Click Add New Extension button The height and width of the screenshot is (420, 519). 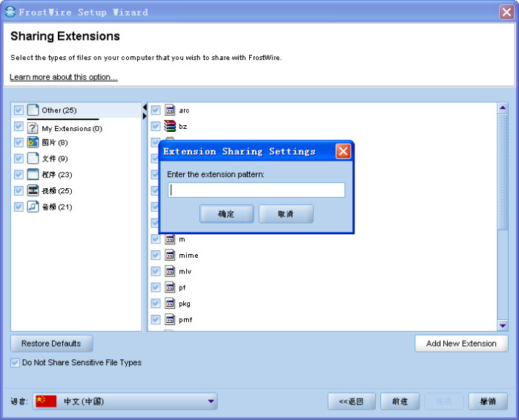pyautogui.click(x=461, y=344)
